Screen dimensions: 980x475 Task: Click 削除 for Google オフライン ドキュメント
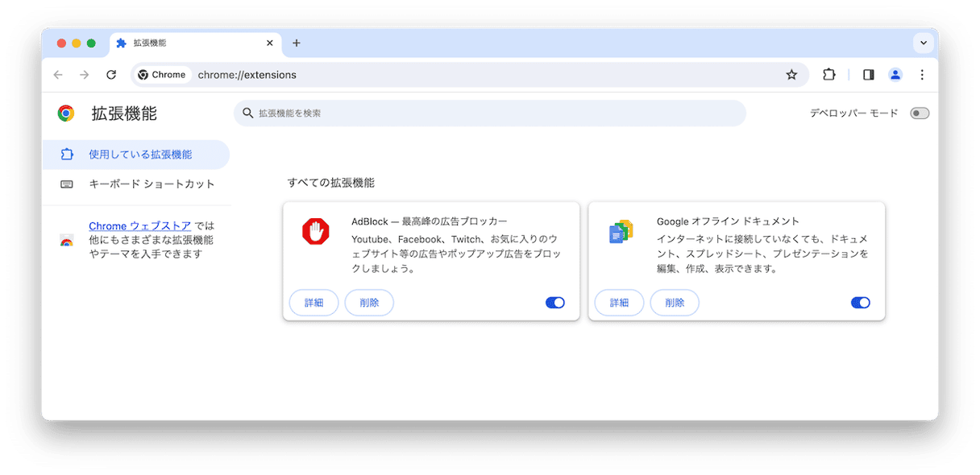[675, 303]
